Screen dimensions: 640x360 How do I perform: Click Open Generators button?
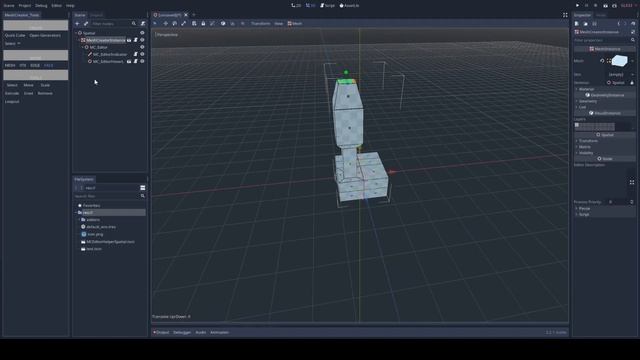(45, 36)
